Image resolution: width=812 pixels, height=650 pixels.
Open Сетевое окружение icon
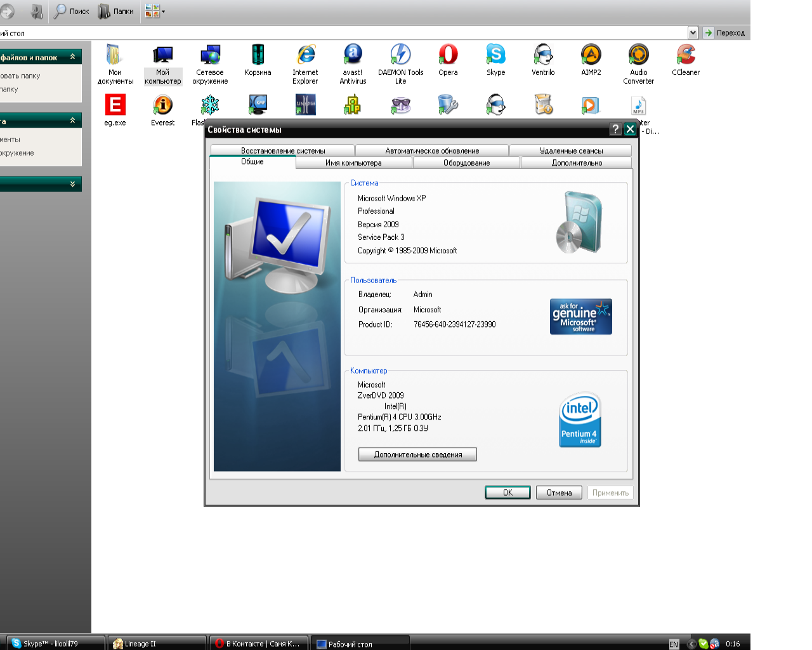tap(210, 63)
